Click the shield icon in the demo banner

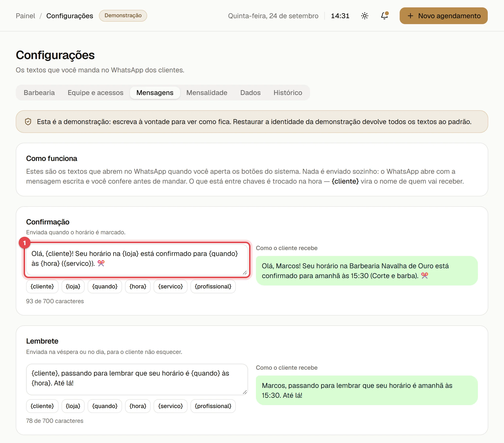28,122
